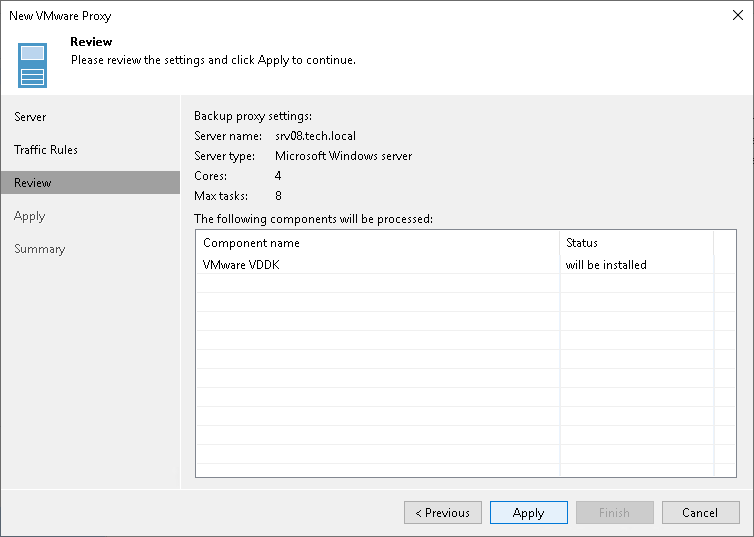Go back with the Previous button
Image resolution: width=754 pixels, height=537 pixels.
pyautogui.click(x=442, y=512)
